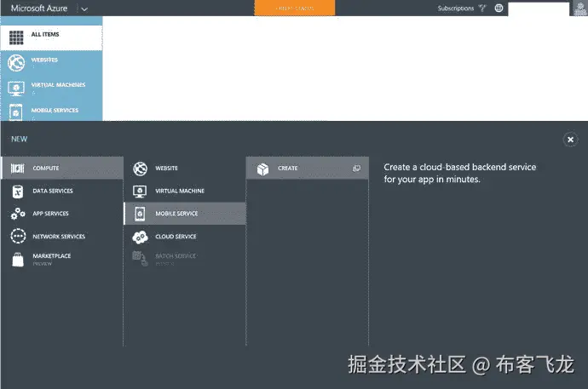Open the Microsoft Azure portal dropdown chevron
The width and height of the screenshot is (588, 389).
click(x=84, y=9)
